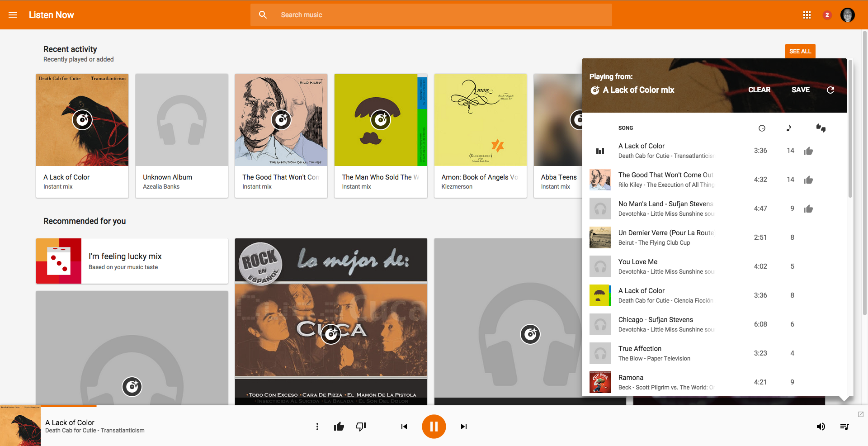868x446 pixels.
Task: Select You Love Me song in queue
Action: coord(714,266)
